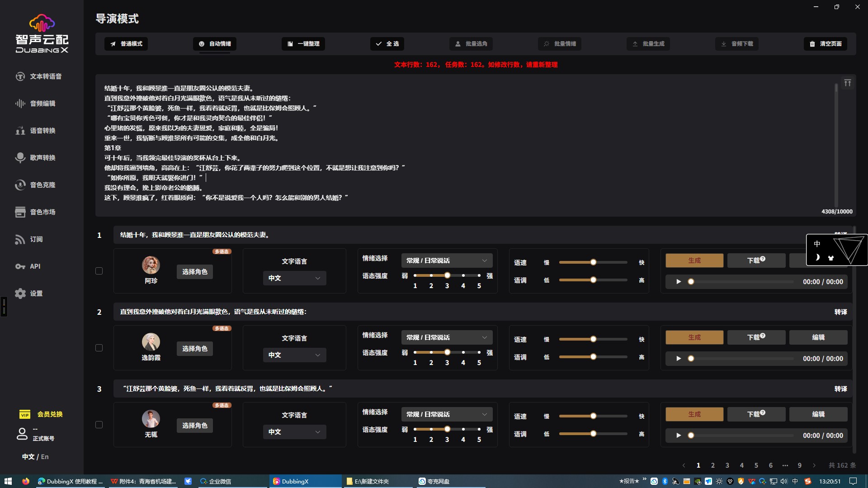
Task: Set 语态强度 to 1 in row 2
Action: pyautogui.click(x=415, y=352)
